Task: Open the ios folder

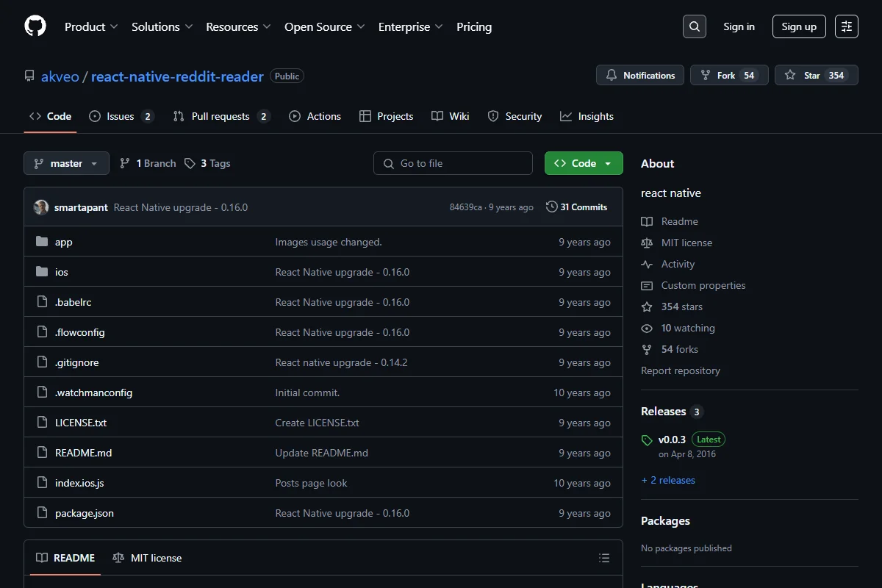Action: click(x=62, y=272)
